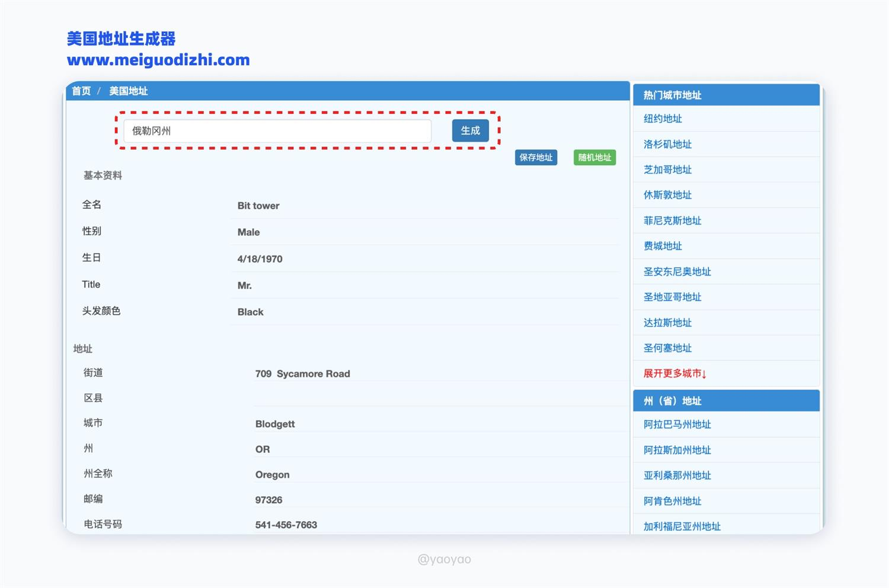Open the 休斯敦地址 link

pos(667,195)
